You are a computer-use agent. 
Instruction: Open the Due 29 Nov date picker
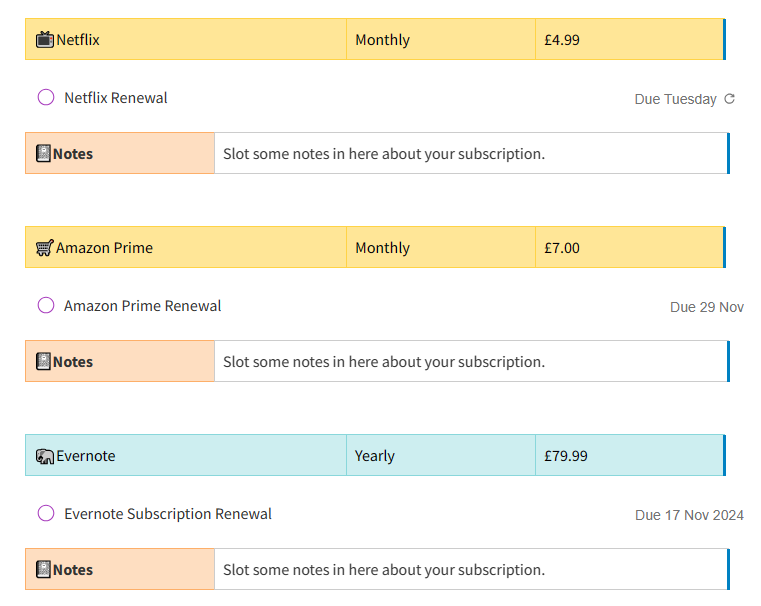[x=707, y=307]
